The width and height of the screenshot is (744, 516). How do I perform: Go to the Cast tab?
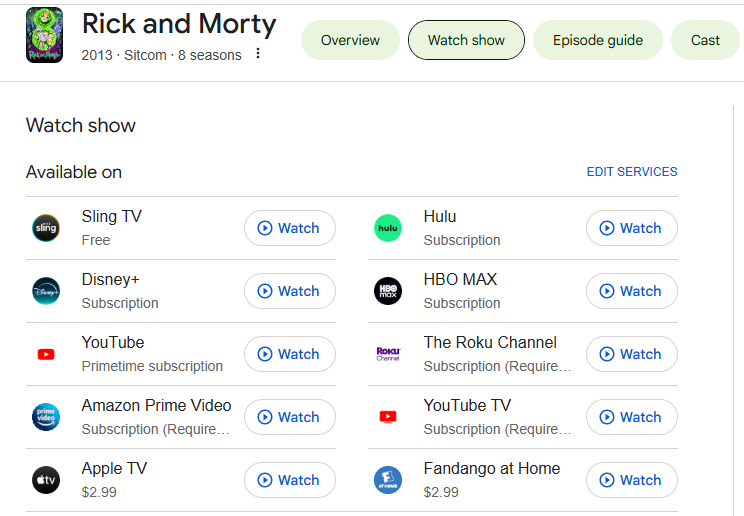click(705, 40)
